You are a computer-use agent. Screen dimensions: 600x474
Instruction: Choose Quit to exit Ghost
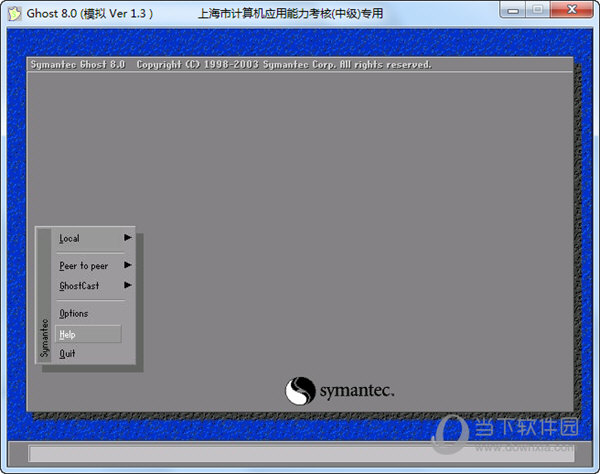coord(67,353)
